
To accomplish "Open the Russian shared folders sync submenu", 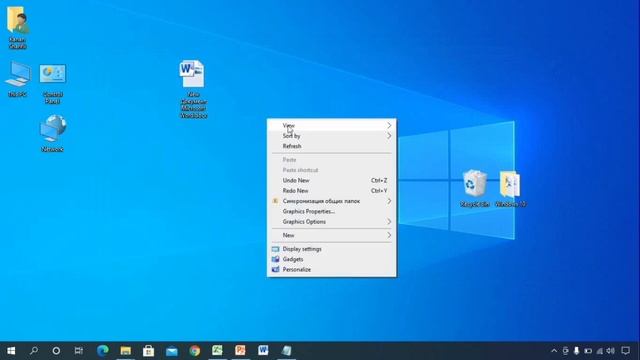I will tap(331, 201).
